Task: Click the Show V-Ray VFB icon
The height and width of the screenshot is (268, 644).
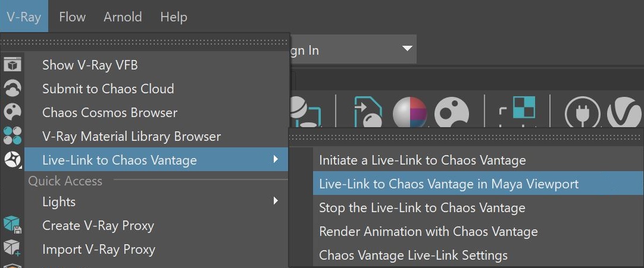Action: click(x=12, y=65)
